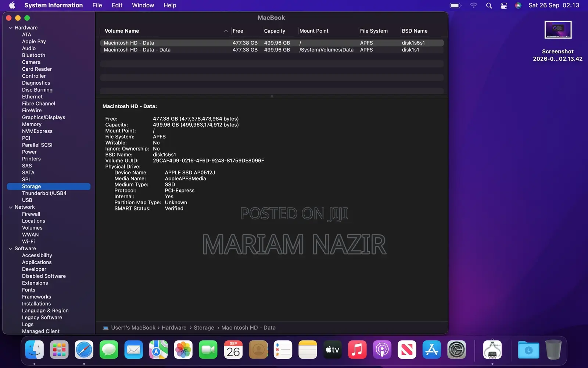Sort by Mount Point column header
The height and width of the screenshot is (368, 588).
point(314,31)
